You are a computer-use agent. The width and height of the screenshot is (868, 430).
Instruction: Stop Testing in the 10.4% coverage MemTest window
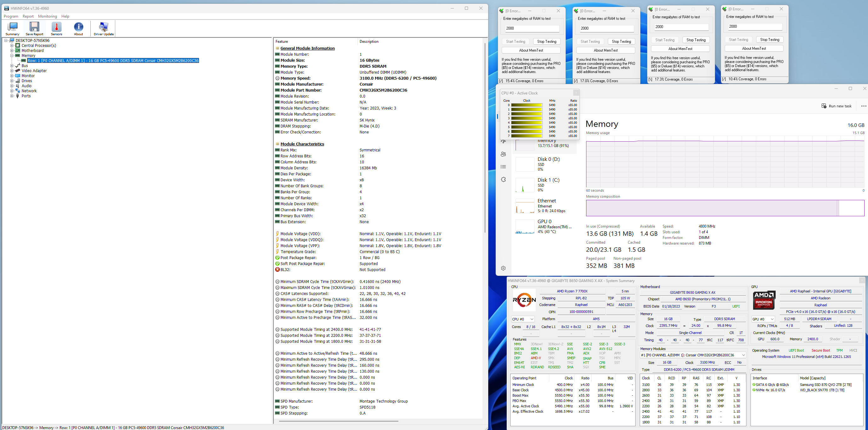[x=770, y=39]
